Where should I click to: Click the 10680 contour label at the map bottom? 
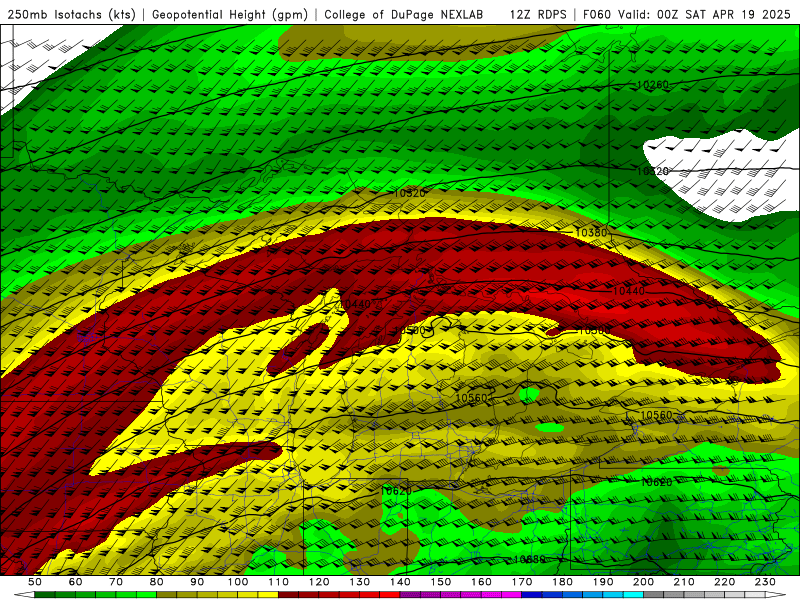point(529,560)
